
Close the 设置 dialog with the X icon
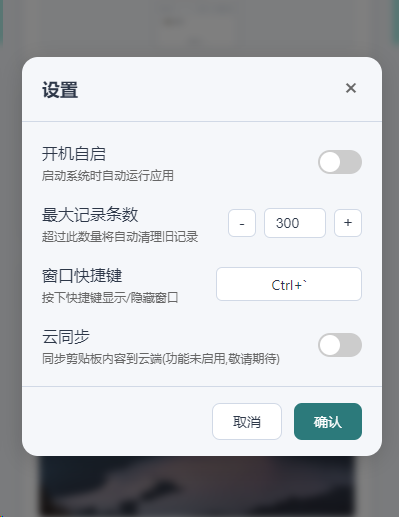pos(351,88)
